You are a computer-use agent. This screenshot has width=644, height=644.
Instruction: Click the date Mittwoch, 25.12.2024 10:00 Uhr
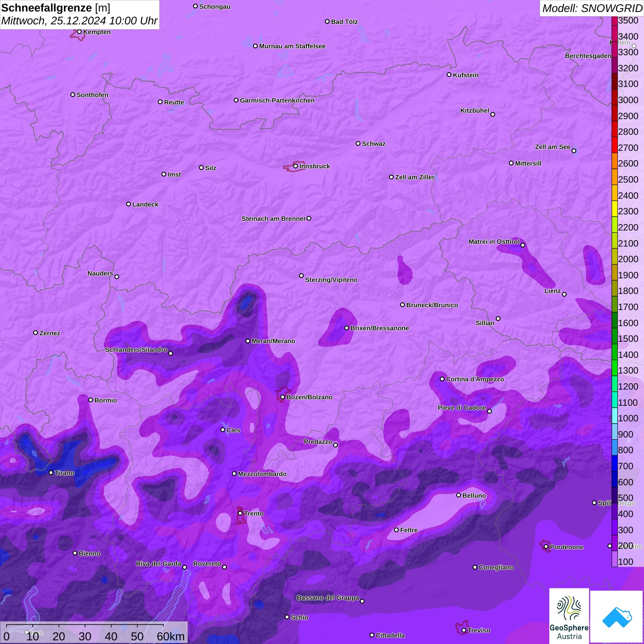click(x=80, y=21)
